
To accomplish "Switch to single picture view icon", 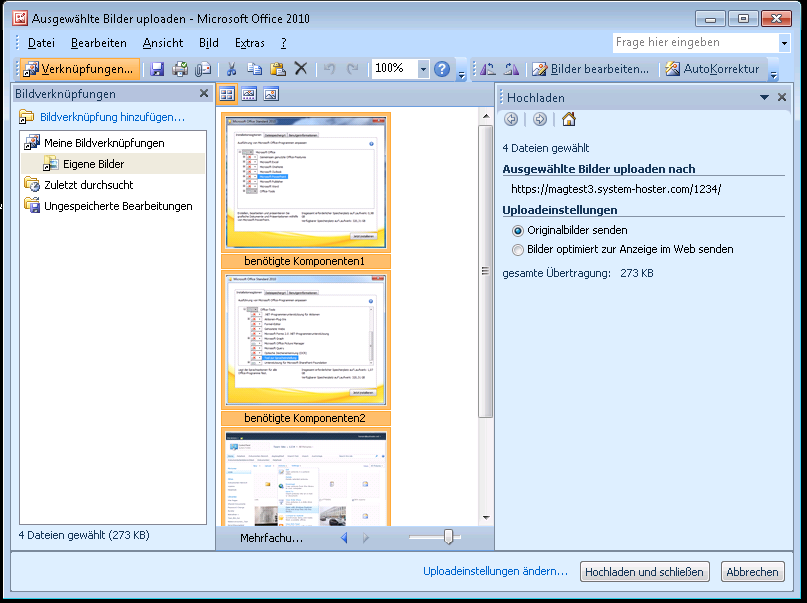I will click(271, 94).
